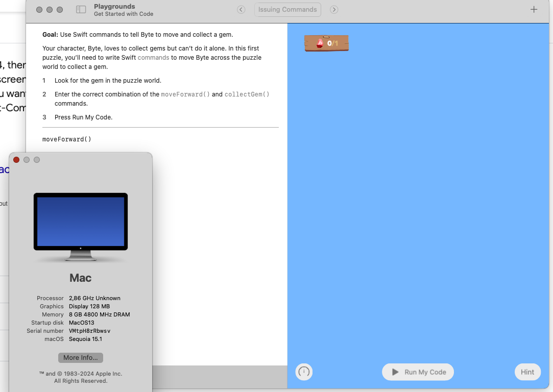The width and height of the screenshot is (553, 392).
Task: Click the 'Get Started with Code' subtitle
Action: point(124,14)
